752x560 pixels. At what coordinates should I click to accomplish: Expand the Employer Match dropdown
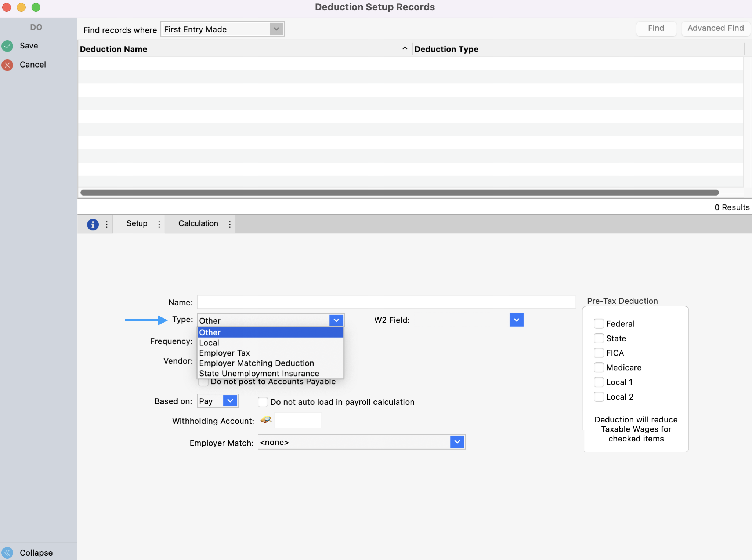pyautogui.click(x=457, y=442)
